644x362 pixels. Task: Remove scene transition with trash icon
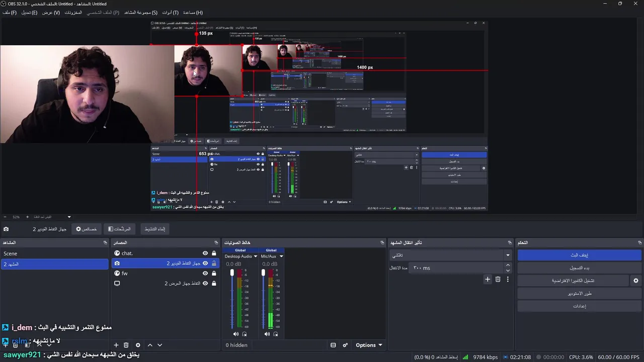click(498, 279)
